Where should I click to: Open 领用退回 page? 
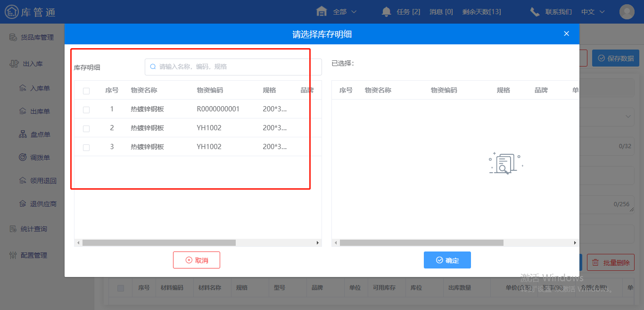point(43,181)
